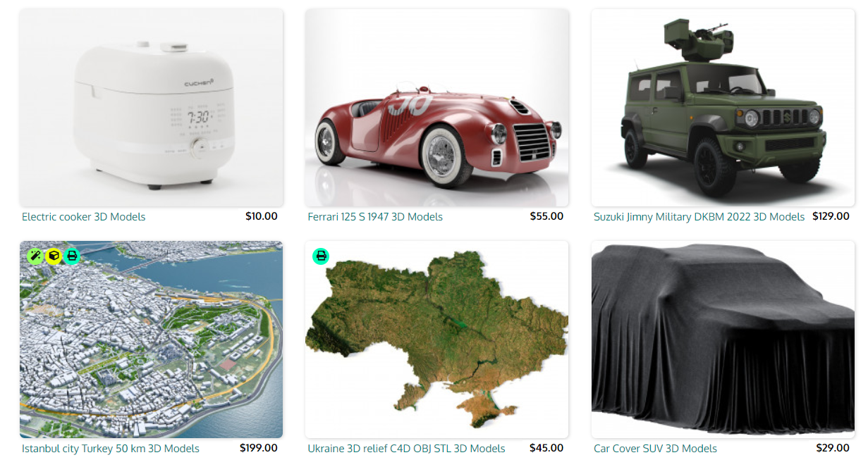The image size is (868, 467).
Task: Click the $10.00 price of Electric cooker
Action: 262,216
